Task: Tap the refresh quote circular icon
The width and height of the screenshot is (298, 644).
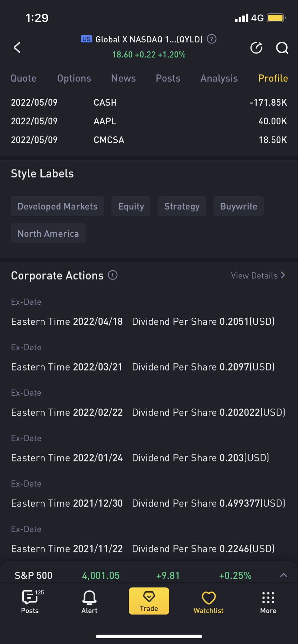Action: tap(256, 47)
